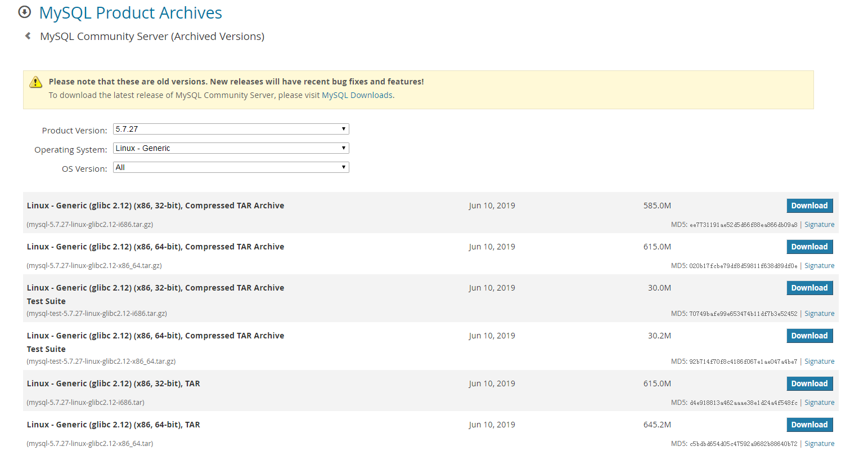Download the 32-bit Test Suite archive
This screenshot has height=455, width=868.
pyautogui.click(x=809, y=288)
